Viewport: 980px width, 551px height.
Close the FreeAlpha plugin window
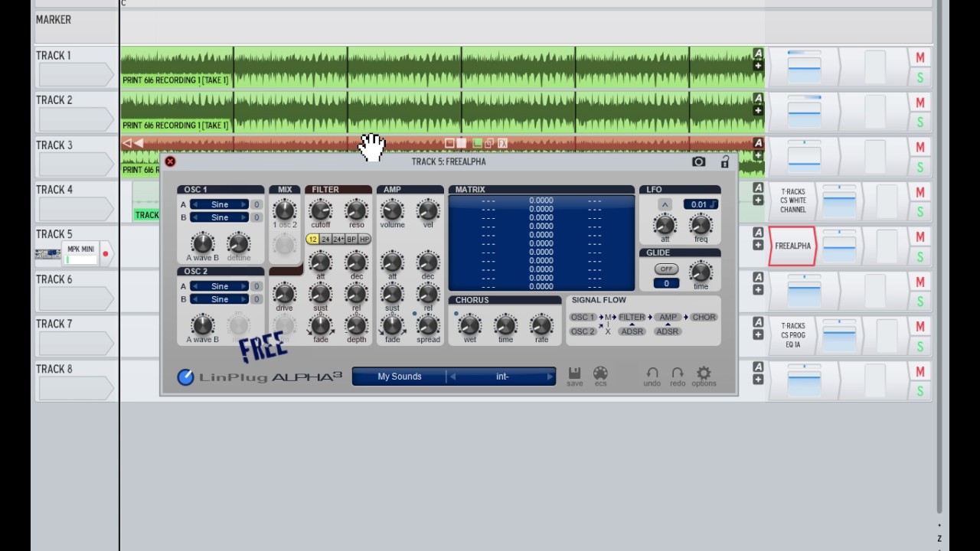pos(170,161)
